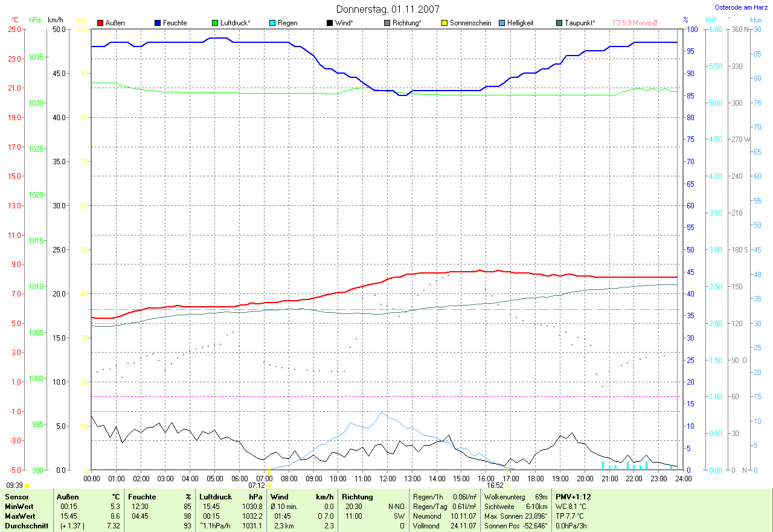
Task: Click the blue Feuchte legend square
Action: pos(158,23)
